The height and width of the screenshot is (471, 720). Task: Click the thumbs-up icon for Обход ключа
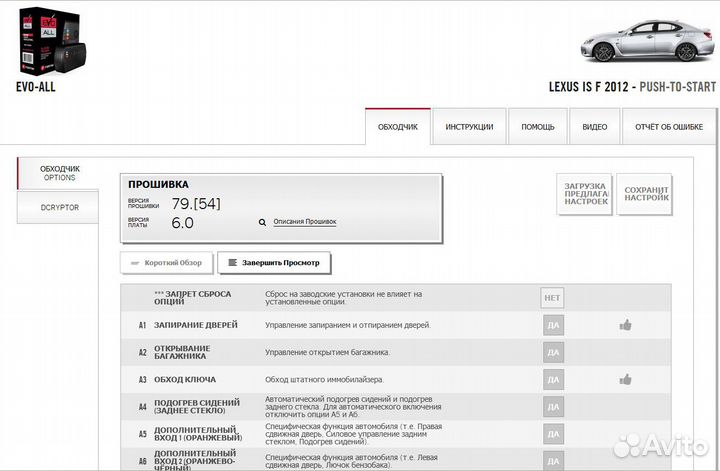click(625, 379)
